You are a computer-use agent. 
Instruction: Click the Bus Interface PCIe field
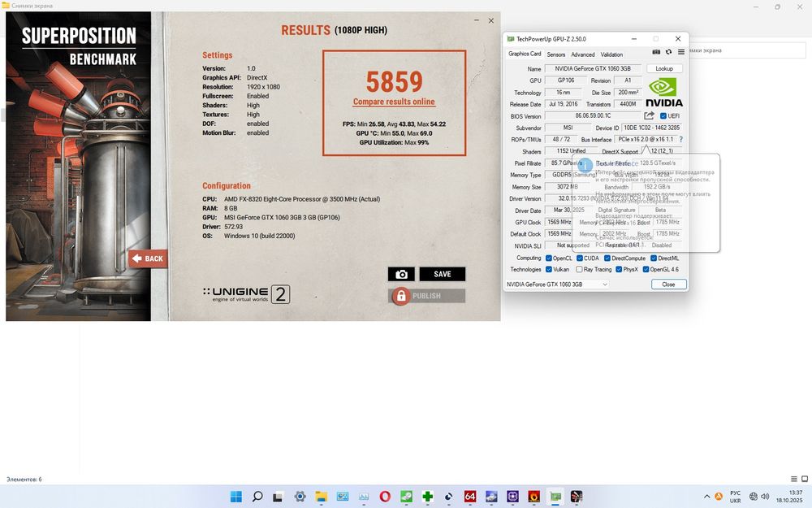646,140
